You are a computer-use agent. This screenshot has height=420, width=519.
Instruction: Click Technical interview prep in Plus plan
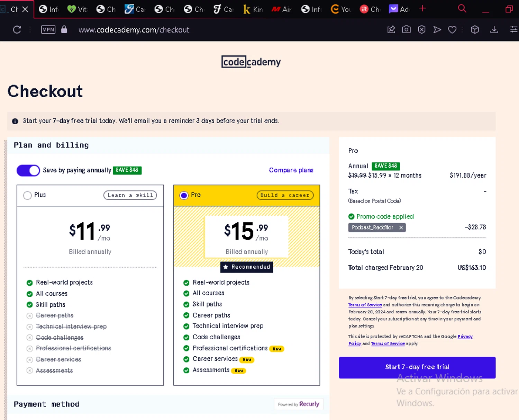click(71, 326)
